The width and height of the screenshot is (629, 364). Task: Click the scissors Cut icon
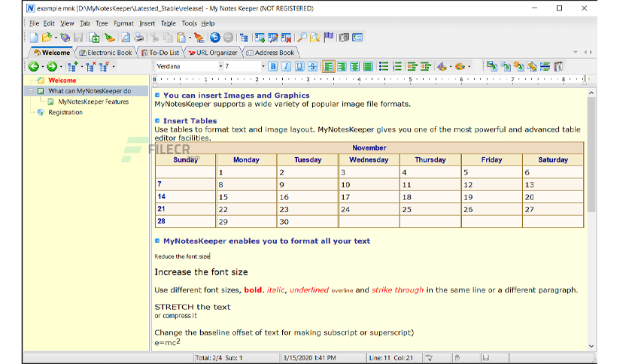point(155,38)
